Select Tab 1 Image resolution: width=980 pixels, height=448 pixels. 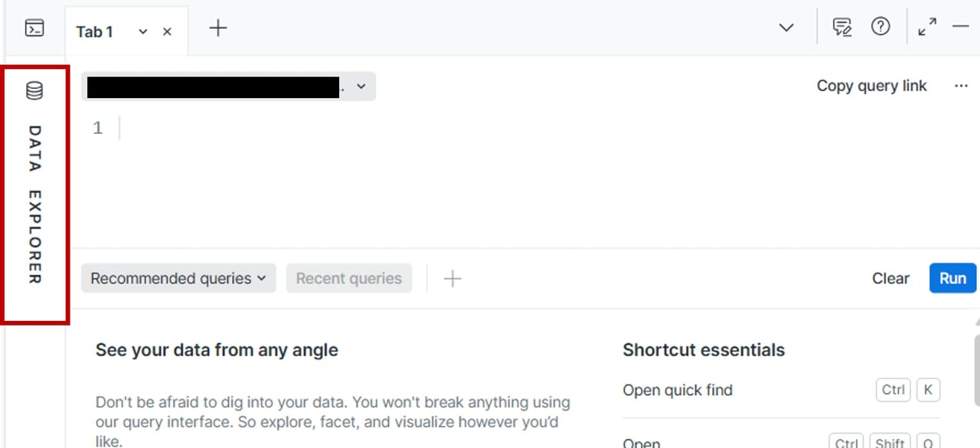(x=95, y=31)
